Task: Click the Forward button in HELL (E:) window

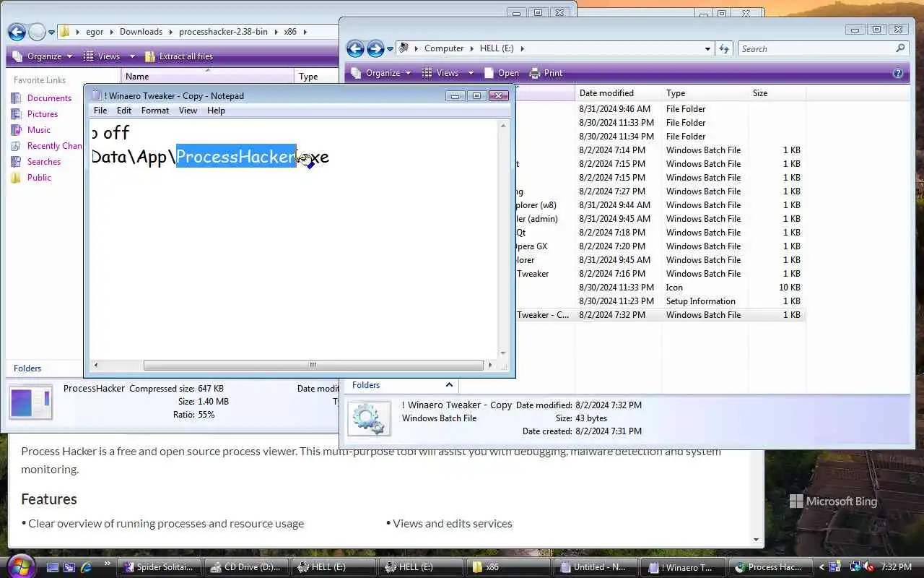Action: 375,48
